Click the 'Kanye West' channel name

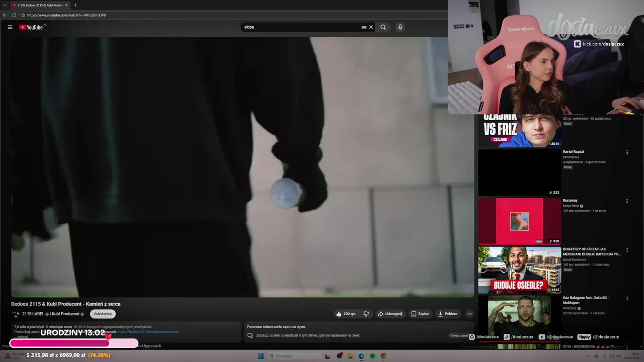pyautogui.click(x=571, y=206)
